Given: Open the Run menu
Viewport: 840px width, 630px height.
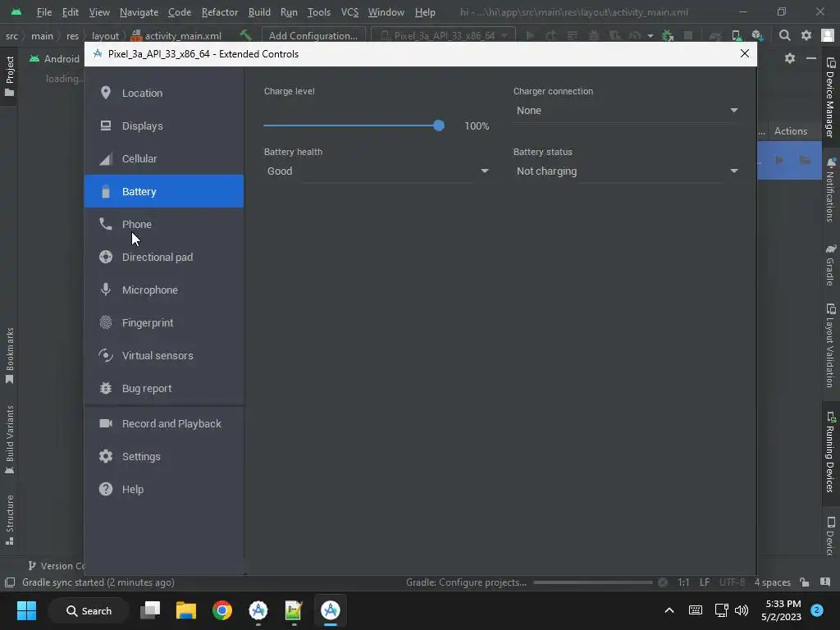Looking at the screenshot, I should click(289, 11).
